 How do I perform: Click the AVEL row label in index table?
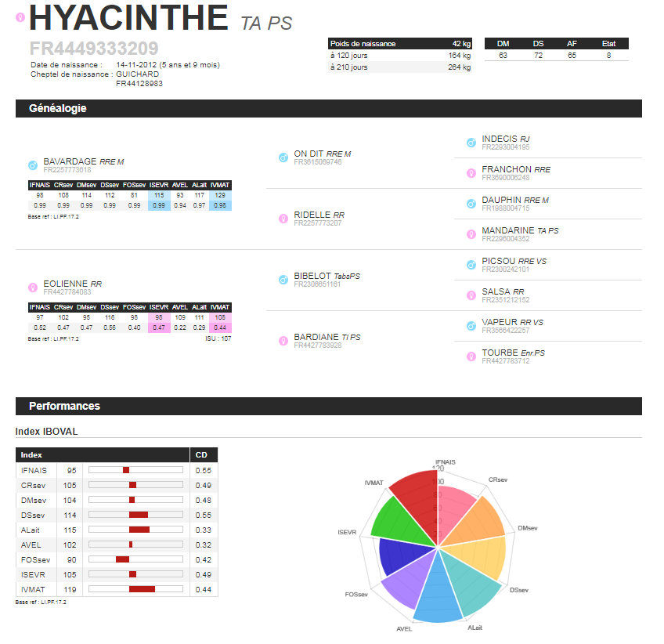pos(31,545)
